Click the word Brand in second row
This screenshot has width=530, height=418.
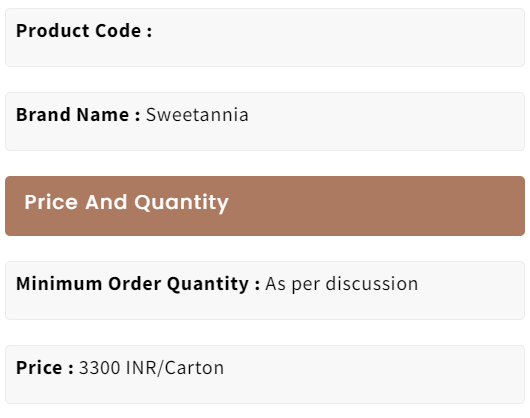click(43, 115)
